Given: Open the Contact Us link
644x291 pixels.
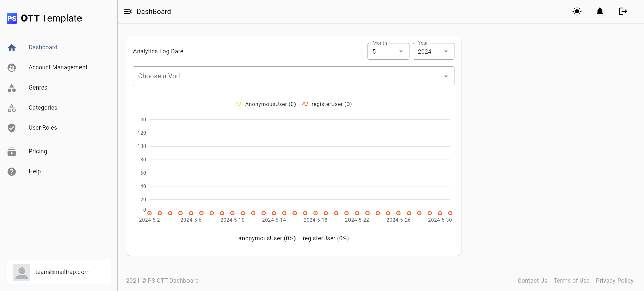Looking at the screenshot, I should (x=532, y=281).
